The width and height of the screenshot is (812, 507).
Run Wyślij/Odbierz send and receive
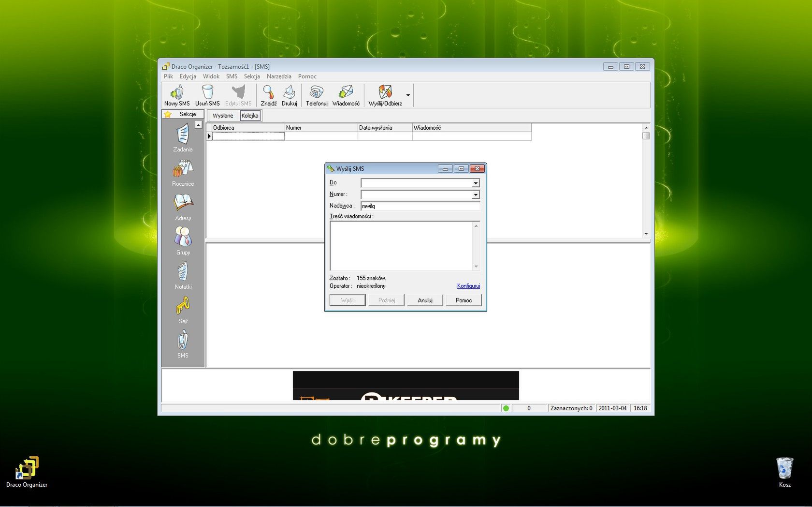(x=385, y=95)
